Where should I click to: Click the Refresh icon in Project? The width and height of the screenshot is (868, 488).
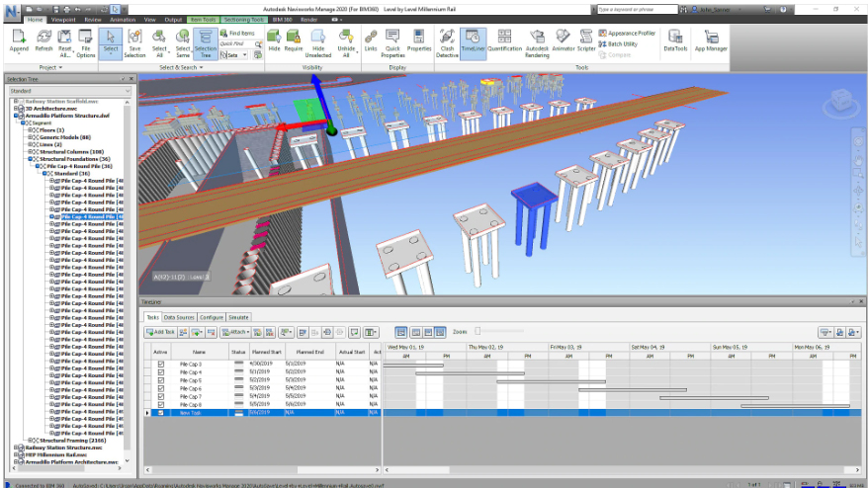point(43,42)
